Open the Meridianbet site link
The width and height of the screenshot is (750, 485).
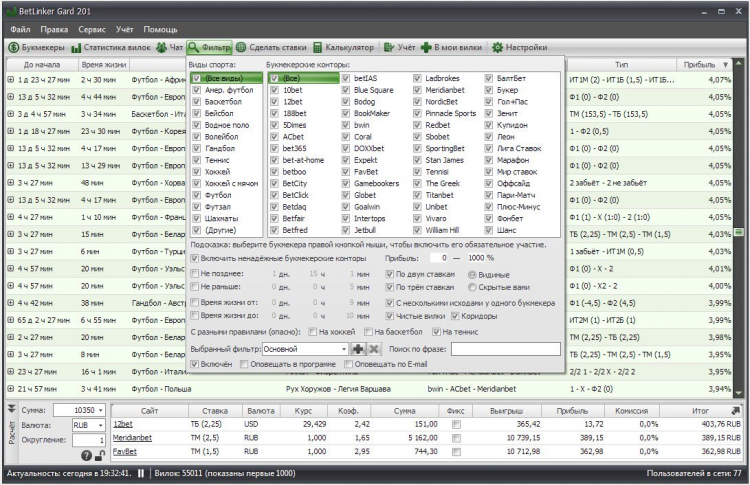coord(132,438)
